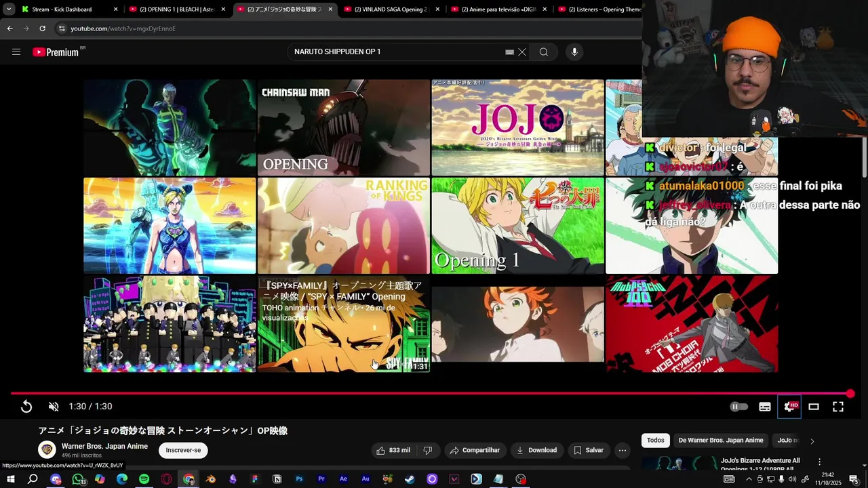
Task: Open Photoshop from the taskbar
Action: pos(299,479)
